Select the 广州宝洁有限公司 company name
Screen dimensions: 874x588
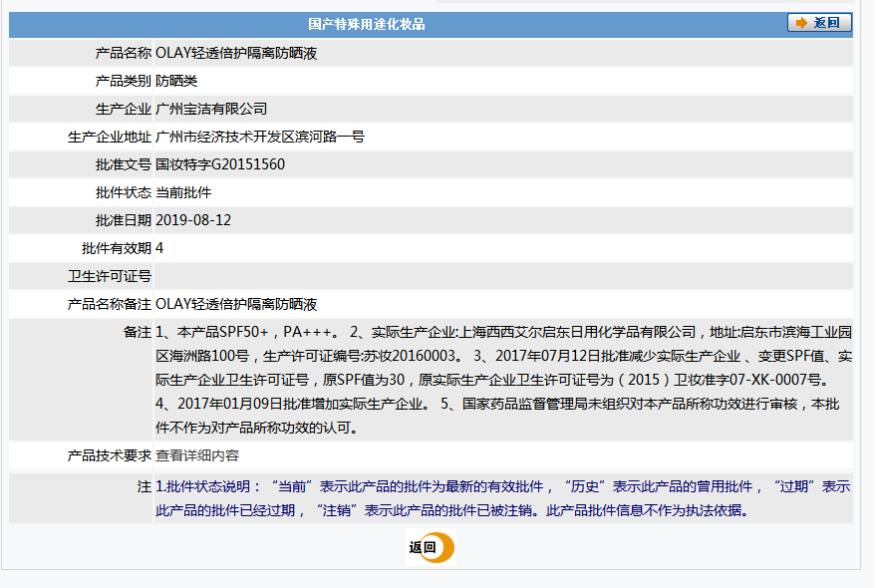coord(211,109)
